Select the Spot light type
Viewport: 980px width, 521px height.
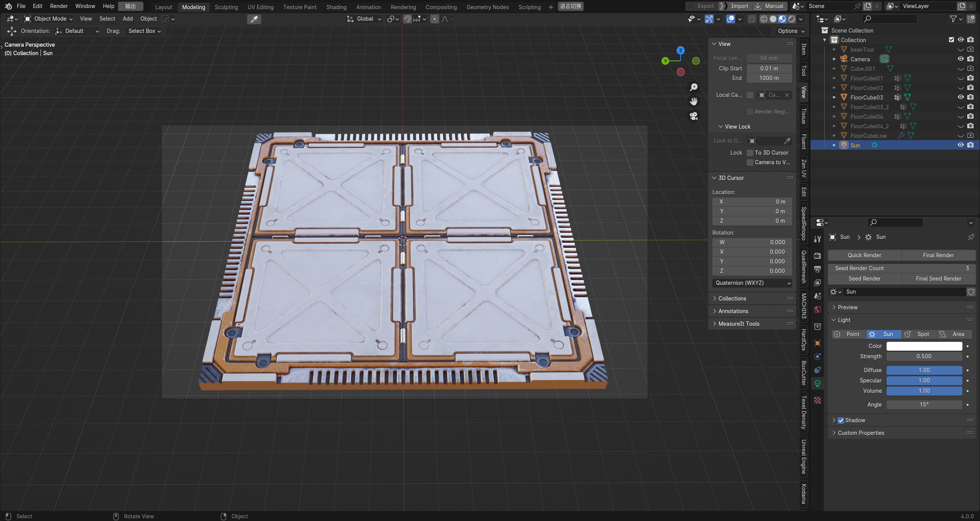point(919,334)
